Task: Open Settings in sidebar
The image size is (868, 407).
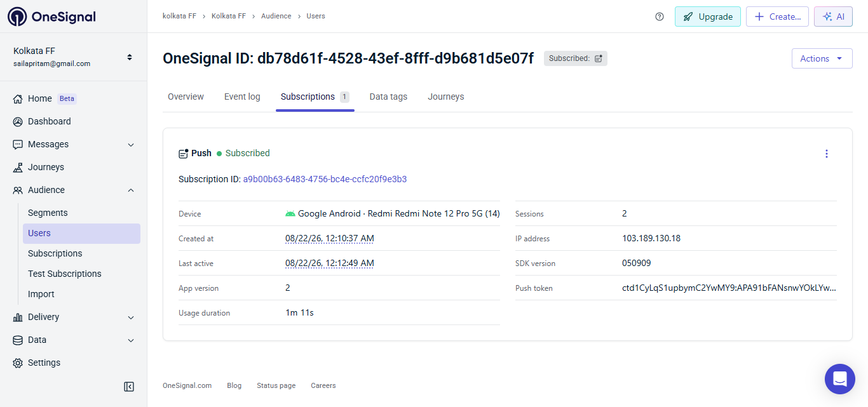Action: (44, 363)
